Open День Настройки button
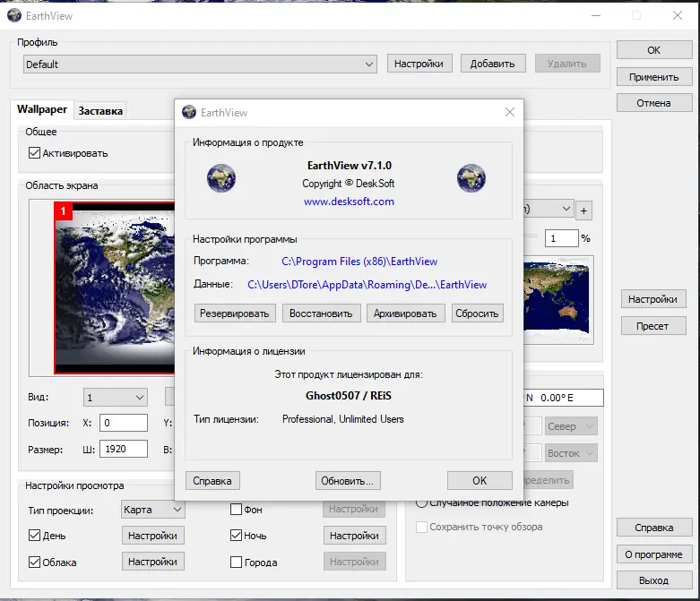 point(153,535)
